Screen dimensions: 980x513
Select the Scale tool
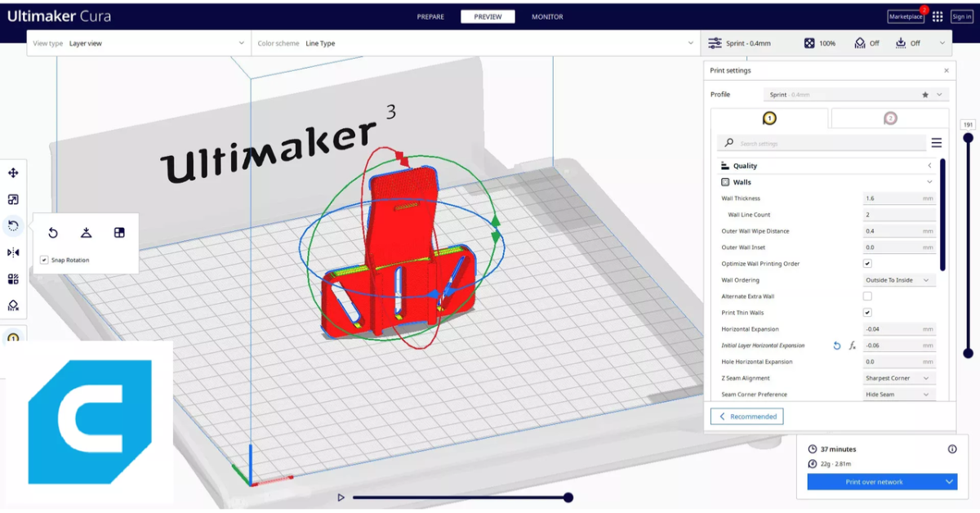[x=12, y=199]
